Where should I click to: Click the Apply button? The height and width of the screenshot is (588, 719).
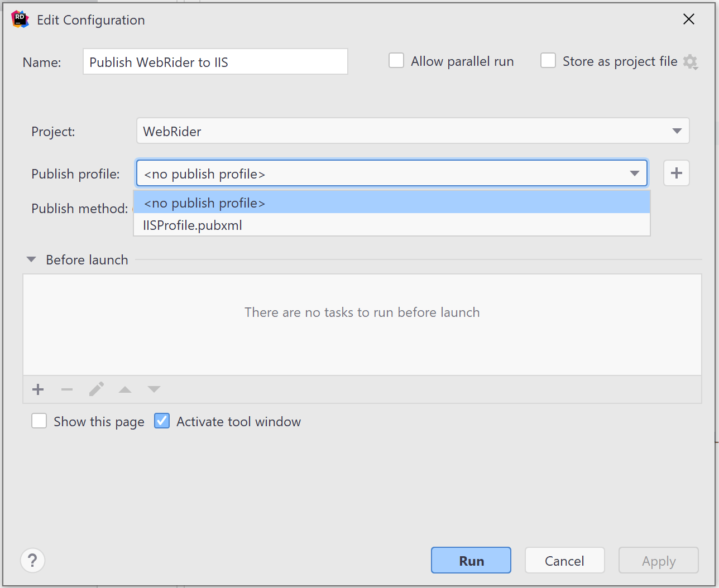pos(658,561)
